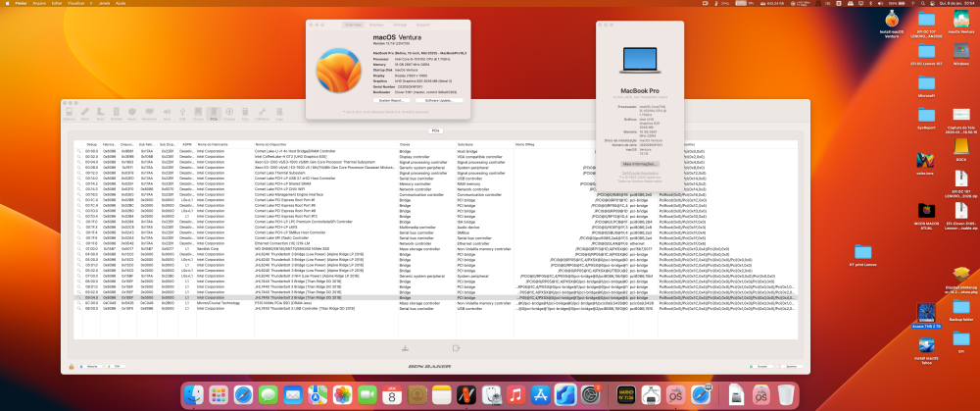Open the Janela menu in menu bar

pyautogui.click(x=104, y=3)
